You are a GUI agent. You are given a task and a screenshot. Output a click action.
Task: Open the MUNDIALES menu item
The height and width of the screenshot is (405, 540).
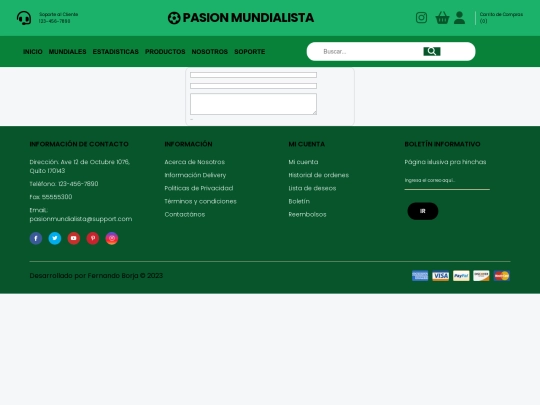tap(68, 52)
